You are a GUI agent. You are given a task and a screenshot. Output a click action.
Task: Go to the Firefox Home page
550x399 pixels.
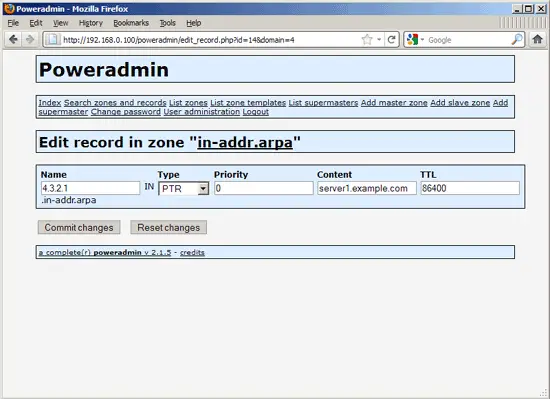tap(537, 39)
